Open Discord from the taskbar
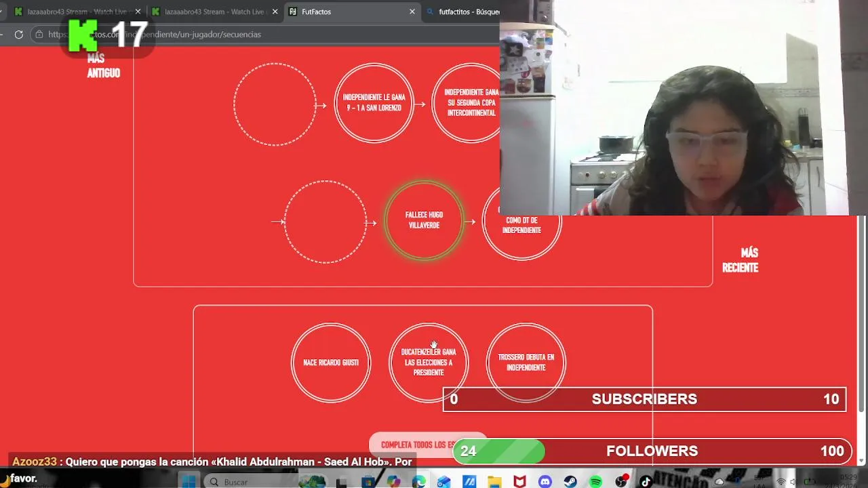Screen dimensions: 868x488 click(x=545, y=482)
